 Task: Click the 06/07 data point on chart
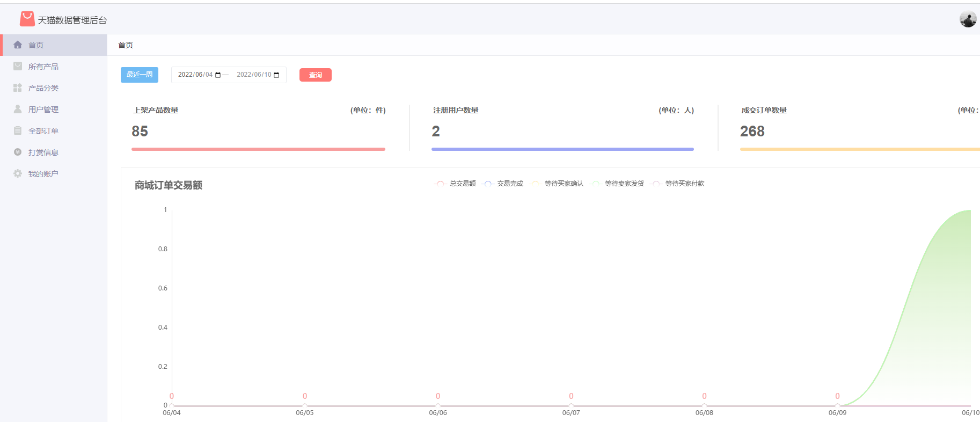coord(571,405)
